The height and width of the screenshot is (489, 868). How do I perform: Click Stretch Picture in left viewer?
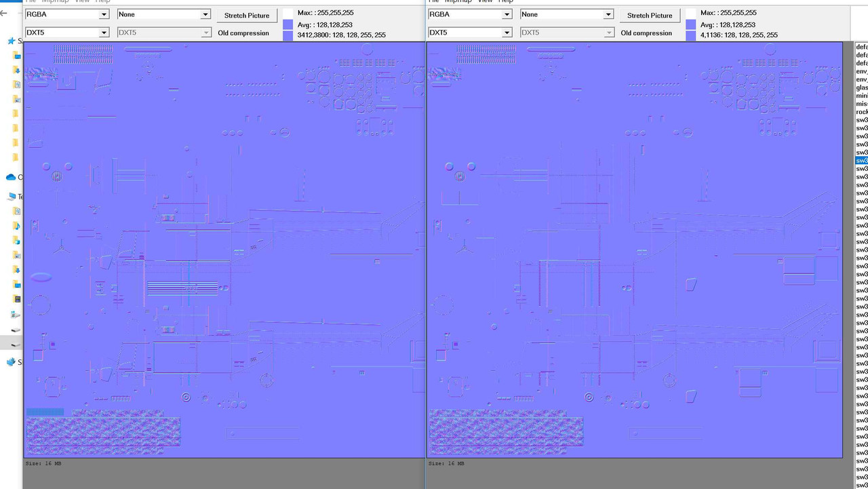pos(247,16)
